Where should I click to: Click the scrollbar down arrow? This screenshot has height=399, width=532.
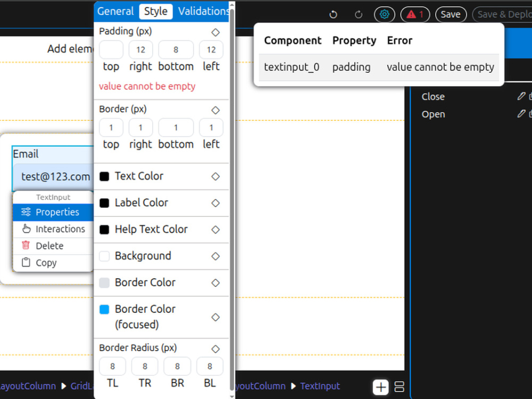point(232,396)
